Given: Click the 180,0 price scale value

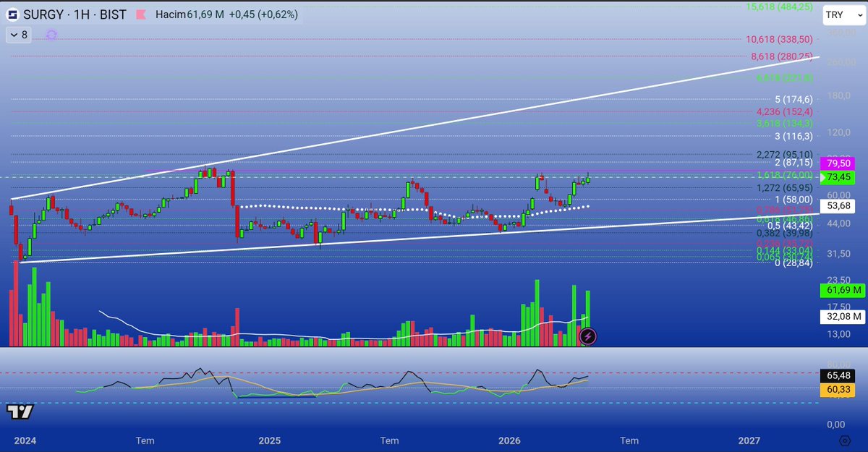Looking at the screenshot, I should (840, 96).
